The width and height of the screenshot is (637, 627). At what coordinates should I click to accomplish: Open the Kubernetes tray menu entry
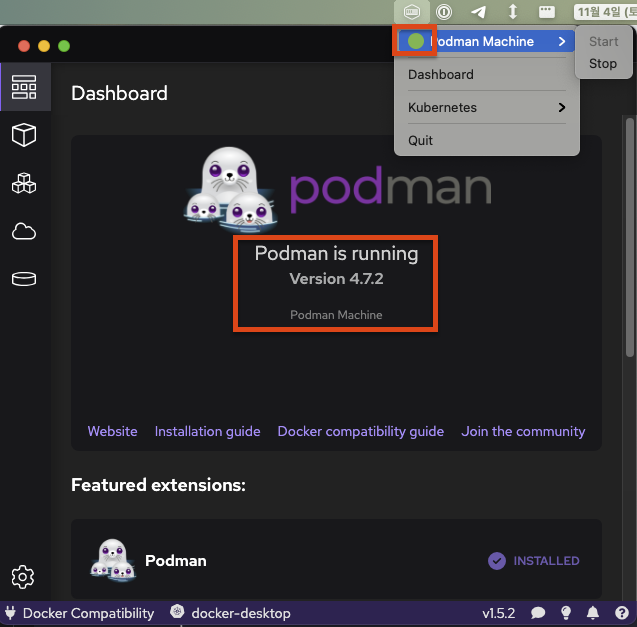click(487, 107)
